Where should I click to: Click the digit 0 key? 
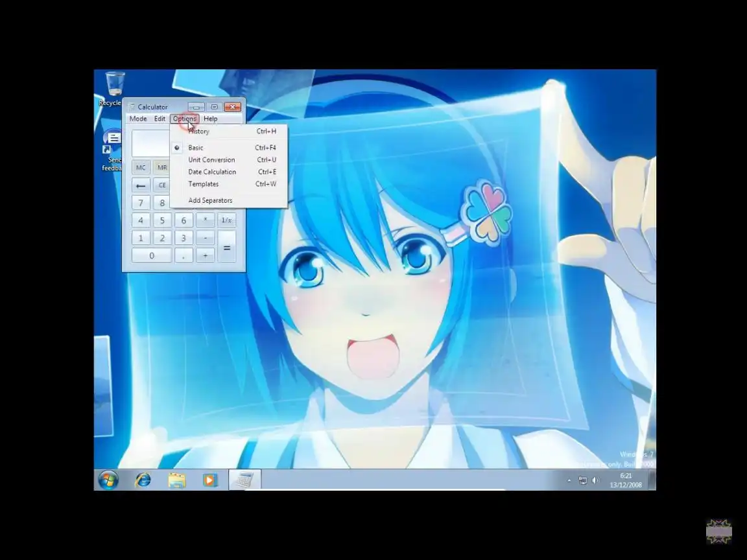pyautogui.click(x=152, y=256)
